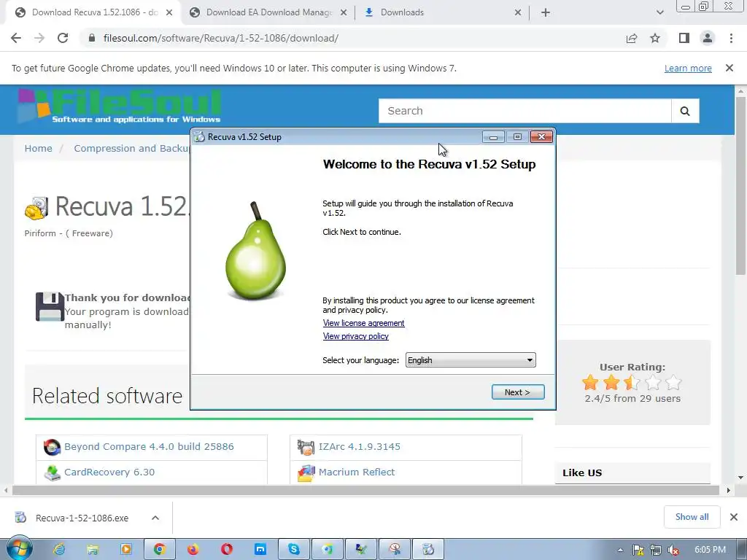The image size is (747, 560).
Task: Open Chrome profile avatar
Action: 708,38
